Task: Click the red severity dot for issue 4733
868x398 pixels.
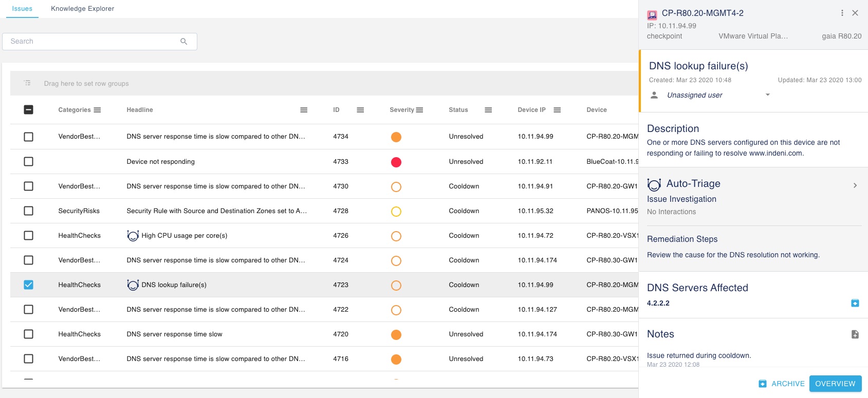Action: tap(396, 162)
